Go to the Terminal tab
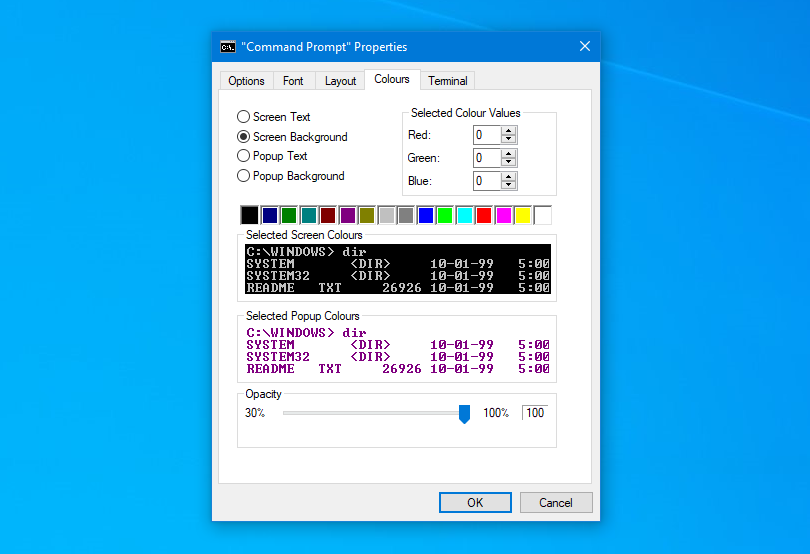 tap(448, 81)
